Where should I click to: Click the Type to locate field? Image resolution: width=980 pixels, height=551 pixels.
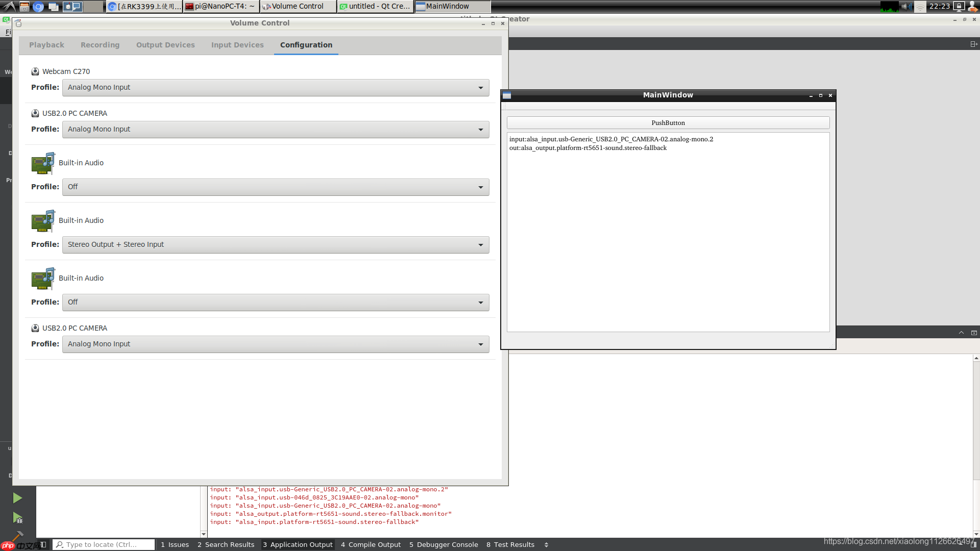click(105, 544)
